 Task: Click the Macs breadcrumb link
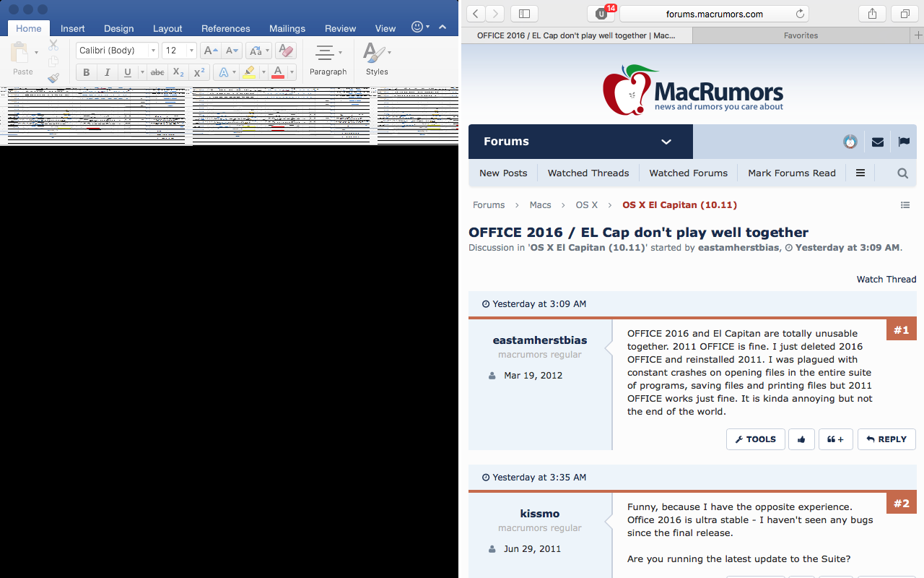pyautogui.click(x=540, y=204)
